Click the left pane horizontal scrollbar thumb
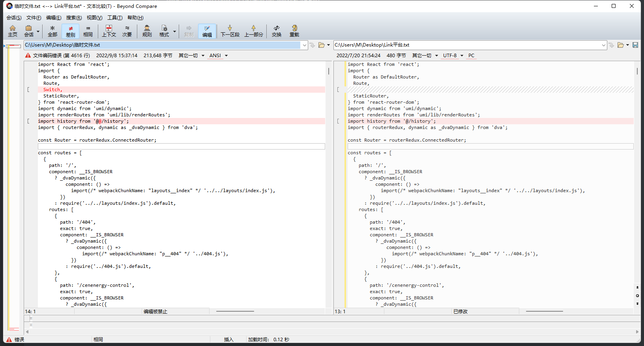The image size is (644, 346). (235, 311)
